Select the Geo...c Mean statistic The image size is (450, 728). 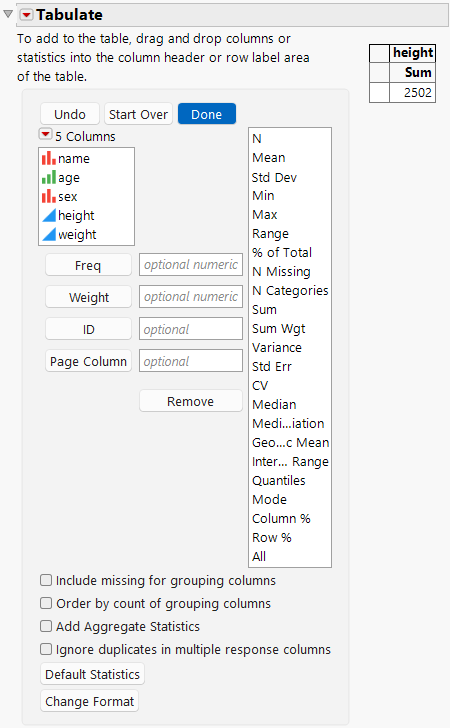pos(290,443)
